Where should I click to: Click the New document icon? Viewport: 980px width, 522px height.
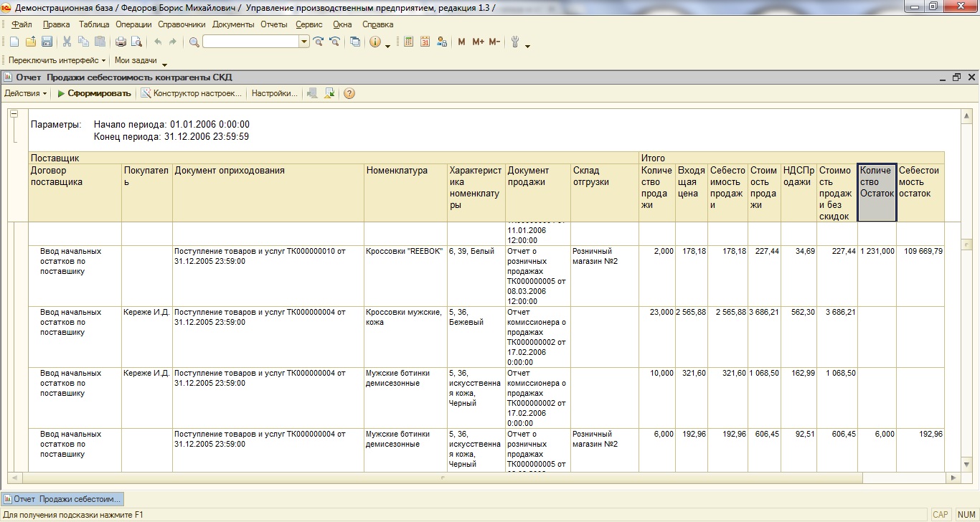pyautogui.click(x=14, y=42)
